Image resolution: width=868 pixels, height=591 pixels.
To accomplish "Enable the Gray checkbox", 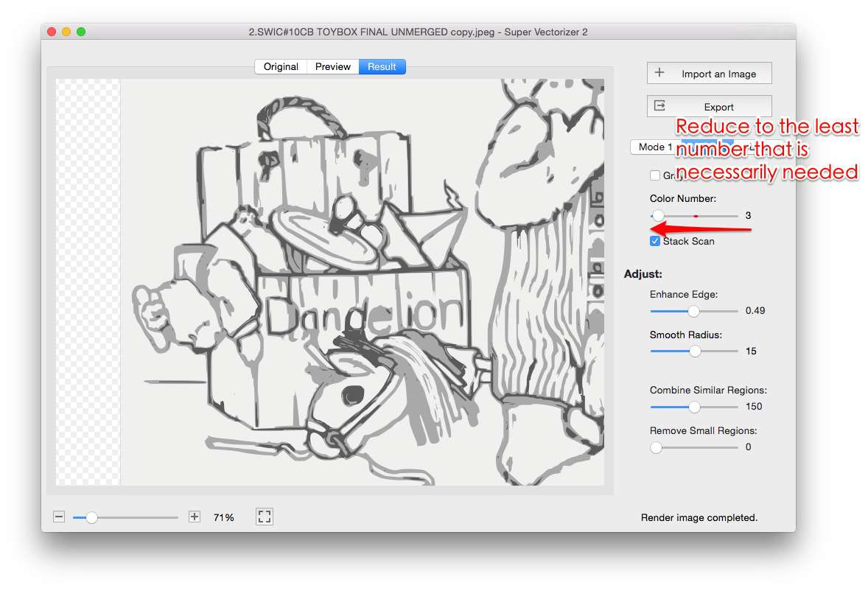I will 655,175.
